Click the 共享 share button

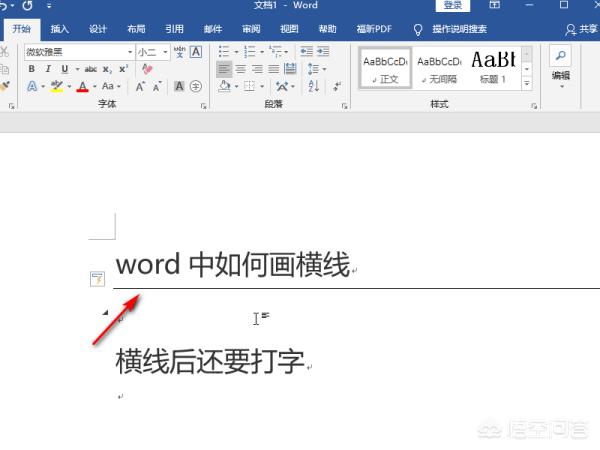[x=581, y=29]
